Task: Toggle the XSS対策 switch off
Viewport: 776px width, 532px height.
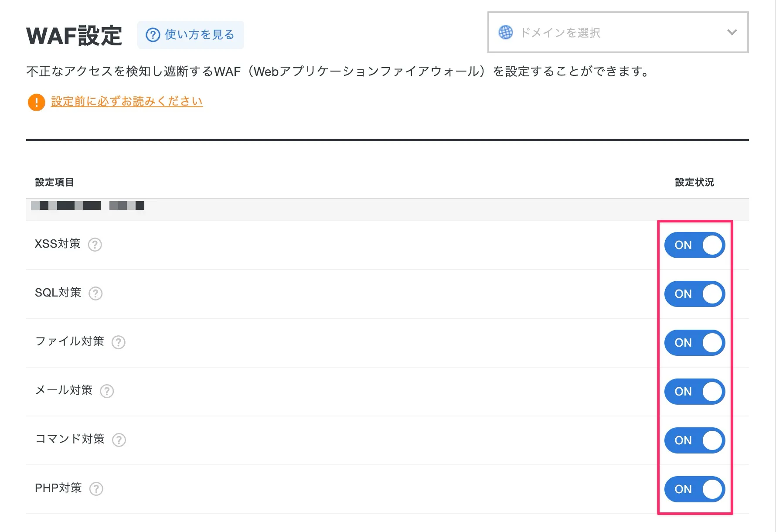Action: (x=694, y=245)
